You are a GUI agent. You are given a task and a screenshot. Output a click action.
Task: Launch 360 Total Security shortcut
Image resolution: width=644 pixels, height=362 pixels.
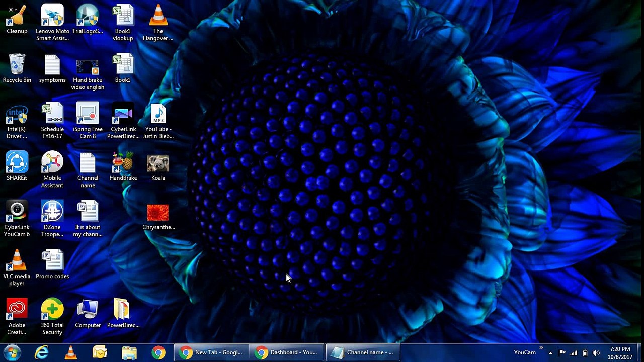[52, 317]
